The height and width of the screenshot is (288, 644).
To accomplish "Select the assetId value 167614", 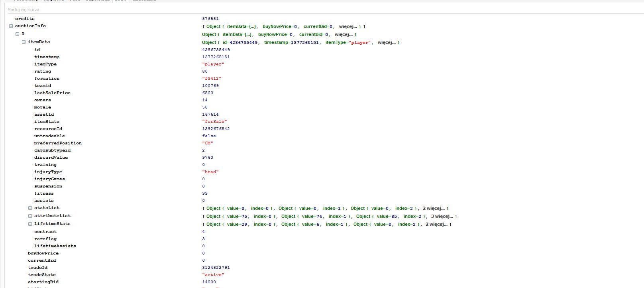I will coord(210,114).
